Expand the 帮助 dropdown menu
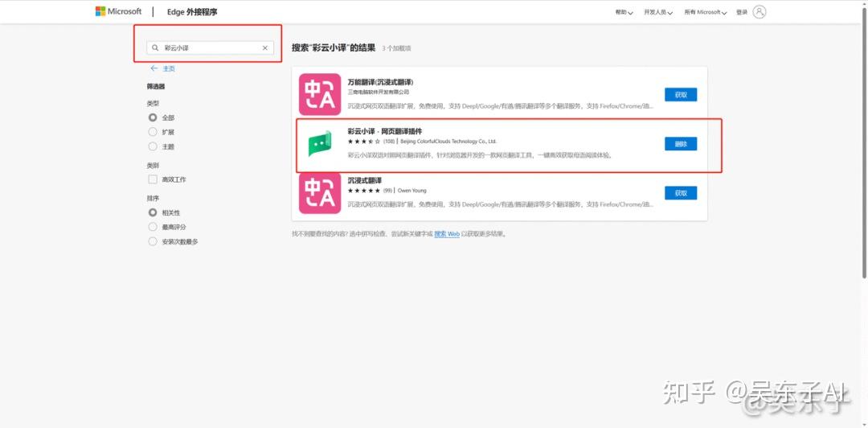This screenshot has width=868, height=428. 624,12
